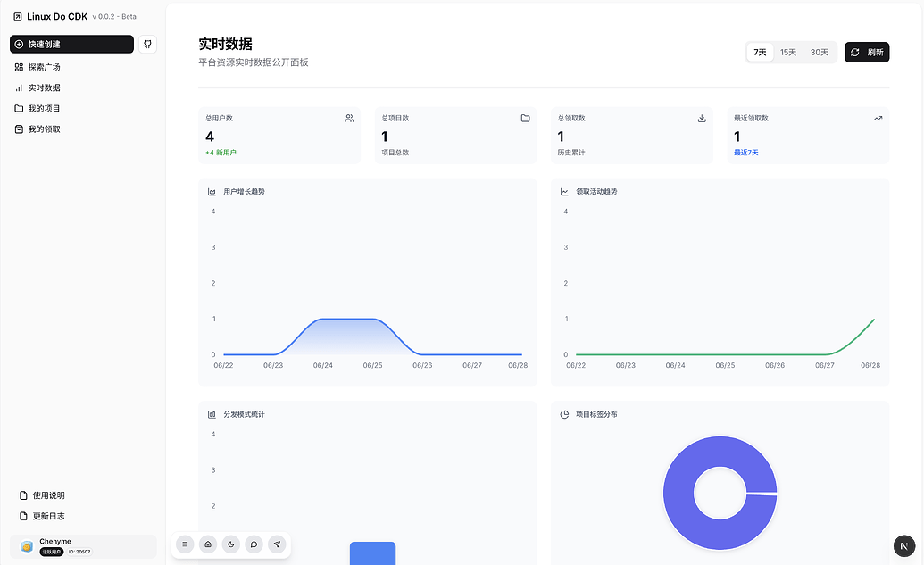The height and width of the screenshot is (565, 924).
Task: Click the floating toolbar menu icon
Action: coord(185,544)
